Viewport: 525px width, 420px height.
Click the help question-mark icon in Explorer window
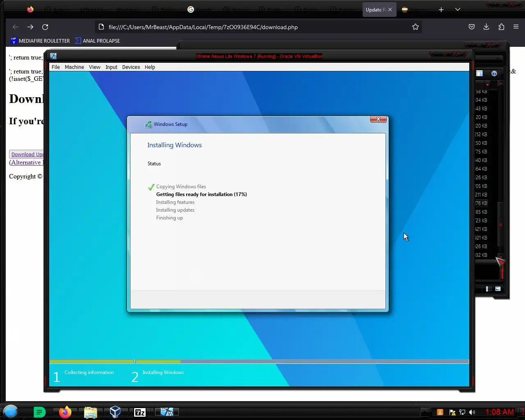[494, 73]
